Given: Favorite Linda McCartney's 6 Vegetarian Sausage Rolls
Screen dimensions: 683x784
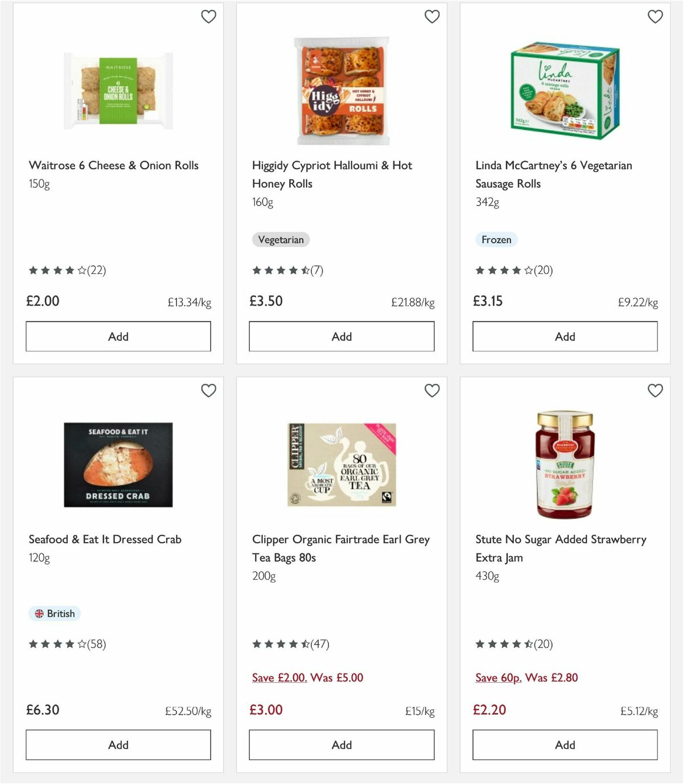Looking at the screenshot, I should [x=655, y=17].
